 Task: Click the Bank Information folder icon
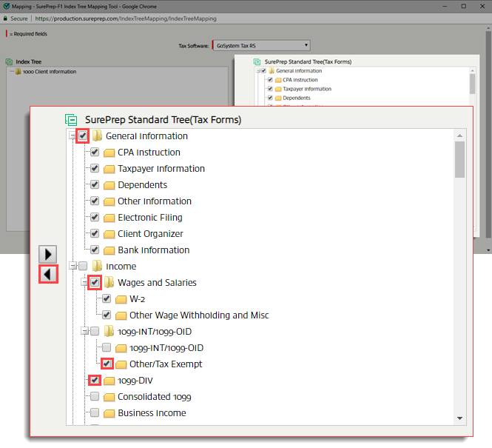tap(109, 250)
